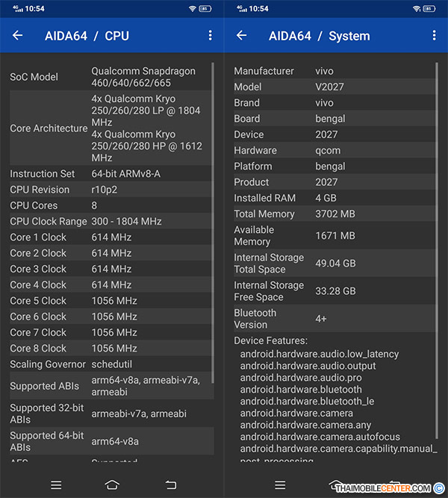
Task: Select Core 1 Clock row
Action: tap(111, 237)
